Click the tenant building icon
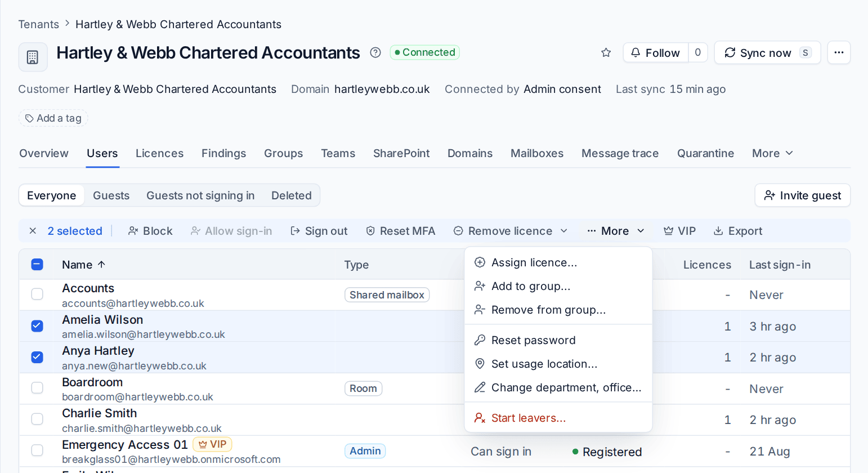The height and width of the screenshot is (473, 868). tap(33, 57)
